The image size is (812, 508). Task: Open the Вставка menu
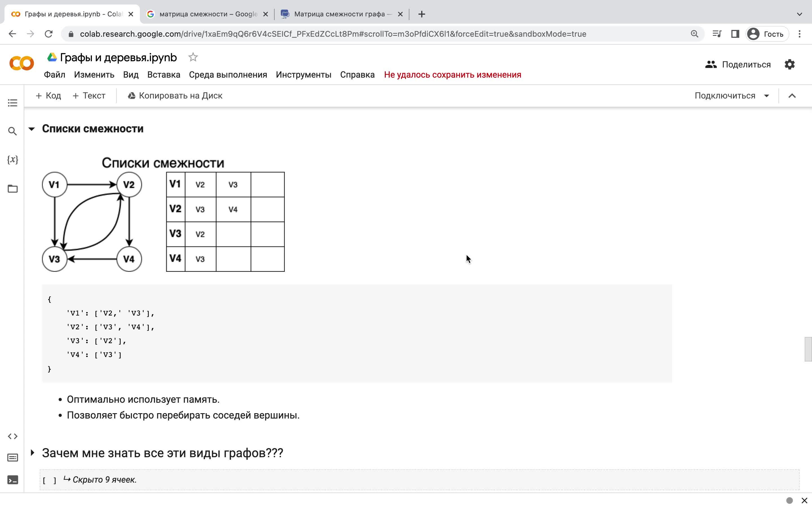164,75
